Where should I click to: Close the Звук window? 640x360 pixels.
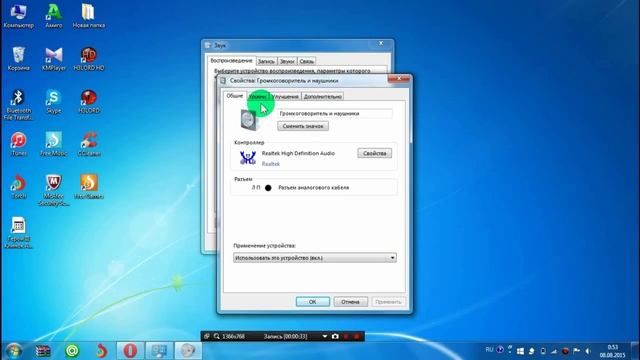[x=381, y=43]
